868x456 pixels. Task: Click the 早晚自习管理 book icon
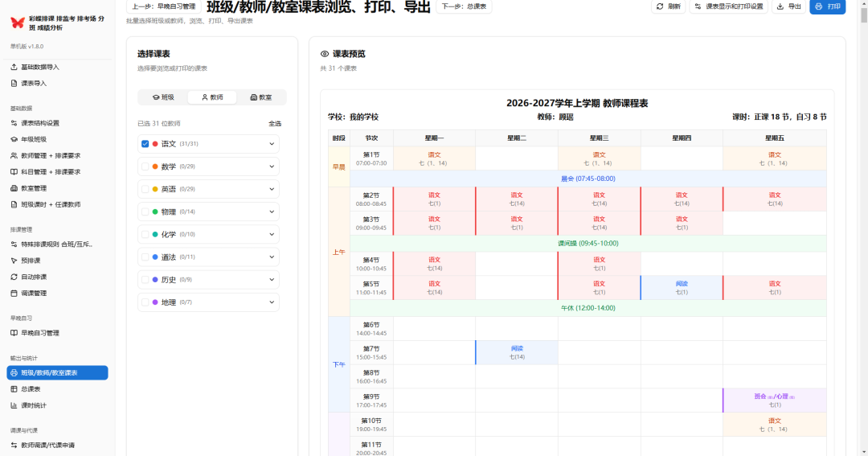click(14, 333)
